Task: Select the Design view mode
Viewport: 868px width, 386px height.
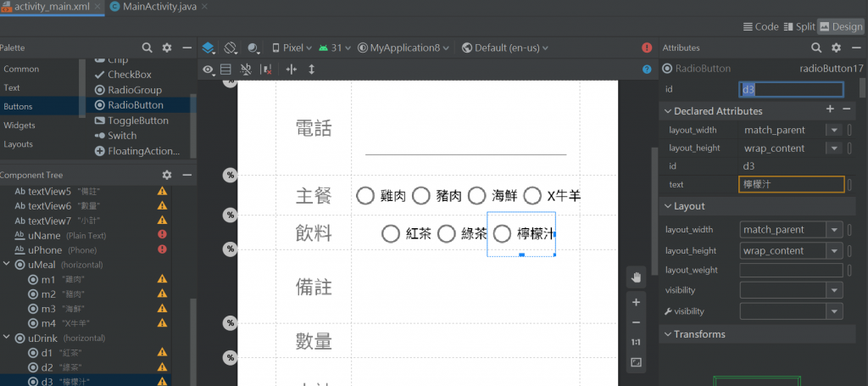Action: 840,26
